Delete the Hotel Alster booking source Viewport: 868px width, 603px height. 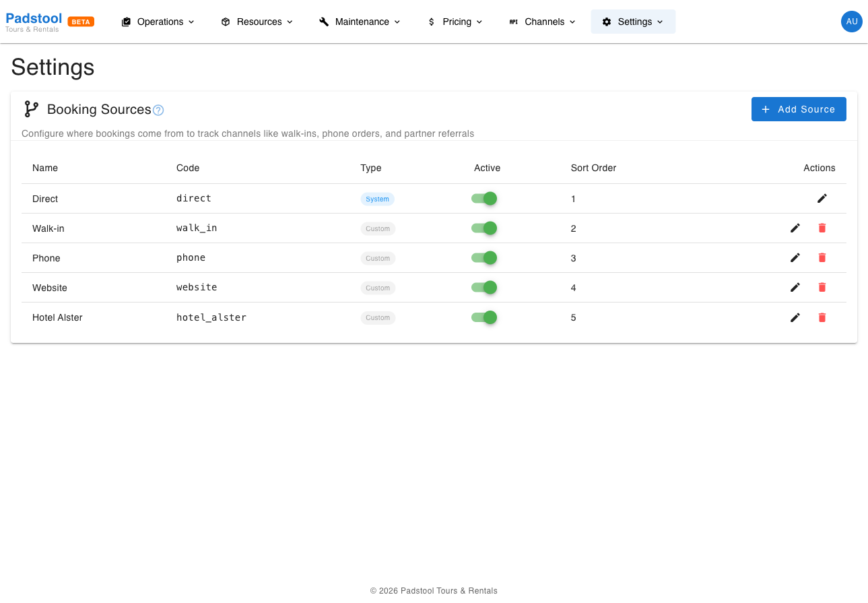click(x=822, y=317)
